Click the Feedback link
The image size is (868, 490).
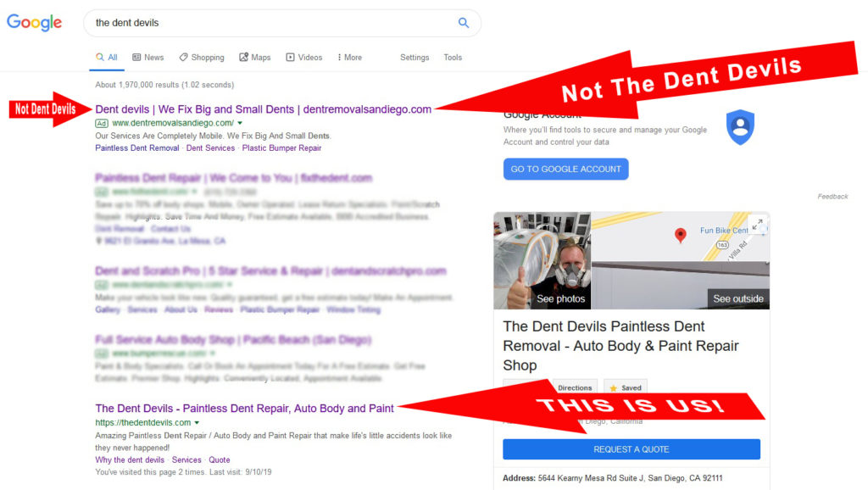[x=832, y=197]
